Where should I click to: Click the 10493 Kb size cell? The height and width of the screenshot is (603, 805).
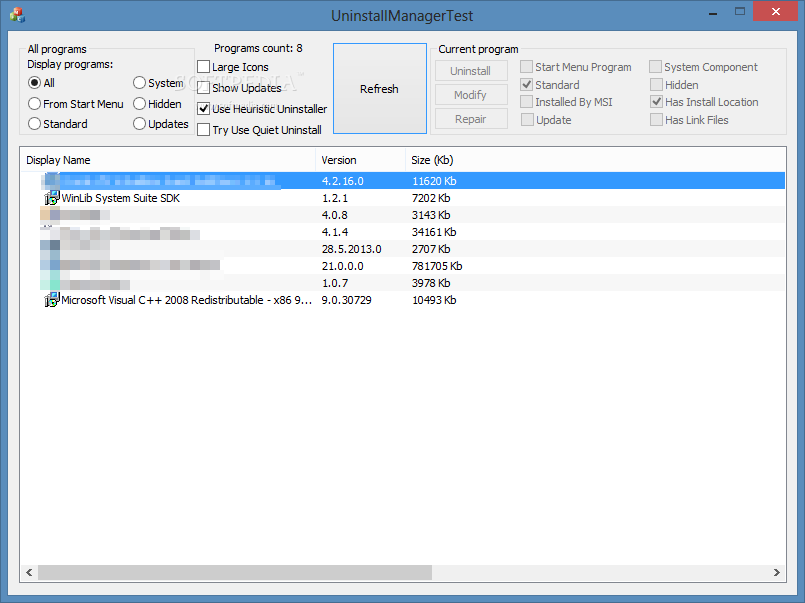pyautogui.click(x=434, y=300)
